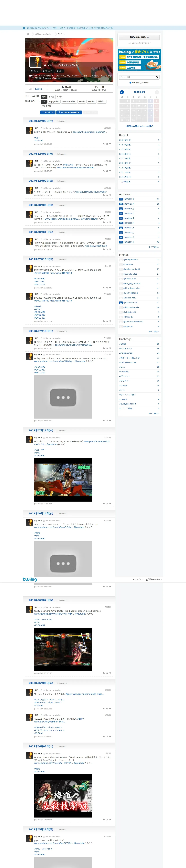Open friend @ArcSystemWorksU

(x=133, y=321)
